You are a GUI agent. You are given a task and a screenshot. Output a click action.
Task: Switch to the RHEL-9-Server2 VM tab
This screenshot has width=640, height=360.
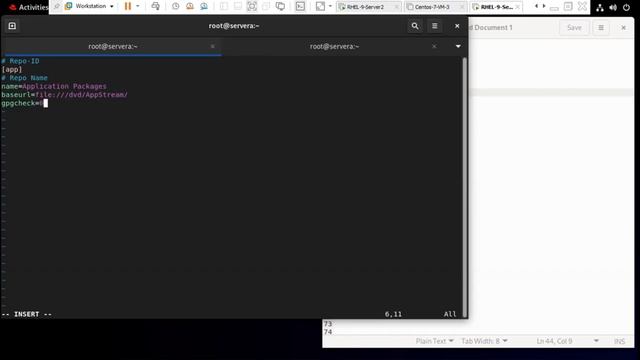click(369, 7)
